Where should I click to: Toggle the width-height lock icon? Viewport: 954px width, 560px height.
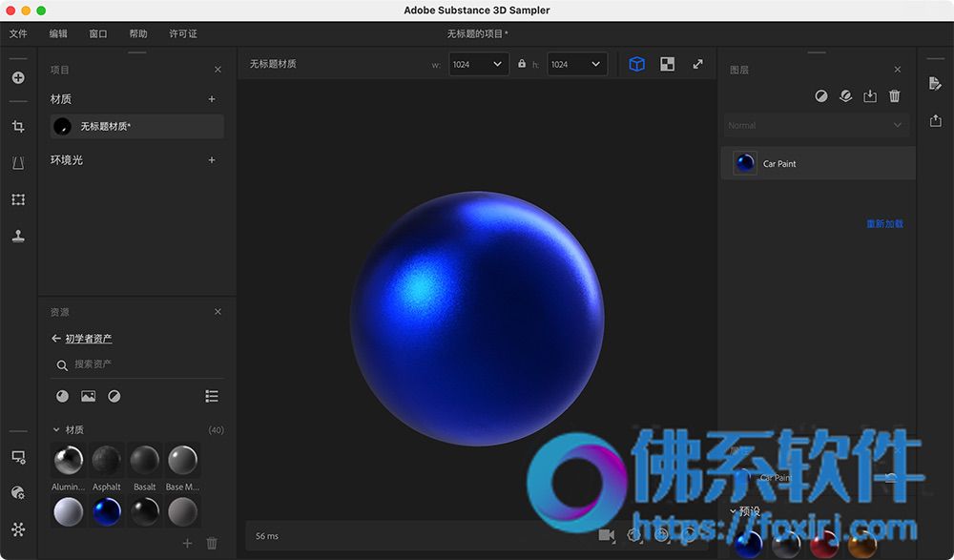522,63
